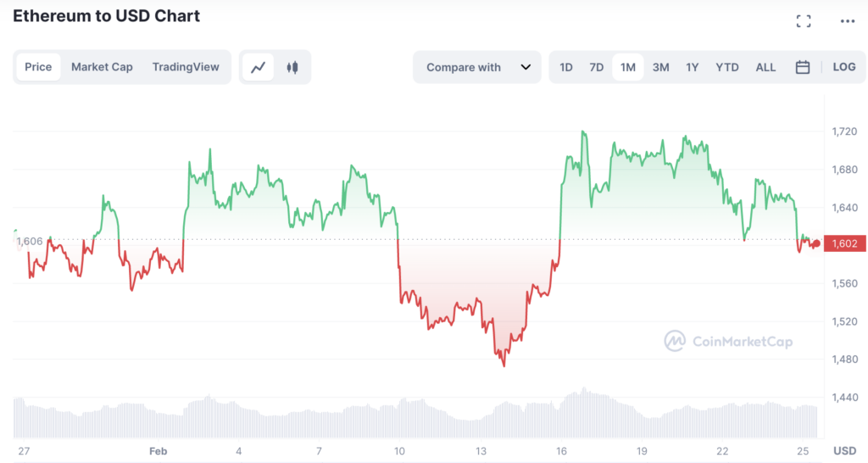Switch to the Market Cap tab
The height and width of the screenshot is (463, 868).
click(x=102, y=67)
